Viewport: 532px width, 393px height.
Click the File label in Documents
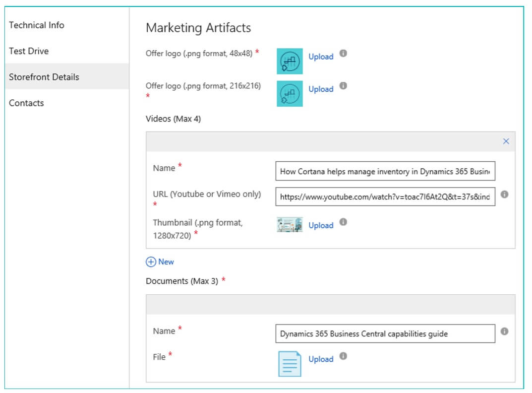(159, 357)
